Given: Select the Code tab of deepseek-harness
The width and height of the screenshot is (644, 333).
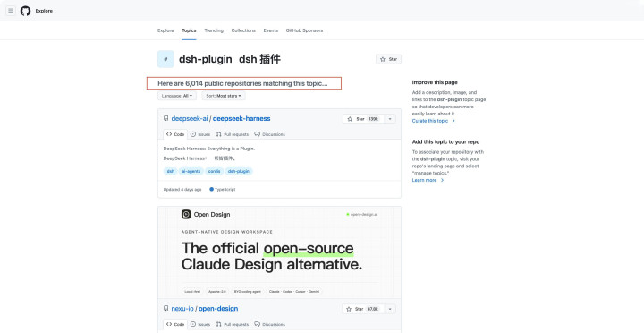Looking at the screenshot, I should pos(175,134).
